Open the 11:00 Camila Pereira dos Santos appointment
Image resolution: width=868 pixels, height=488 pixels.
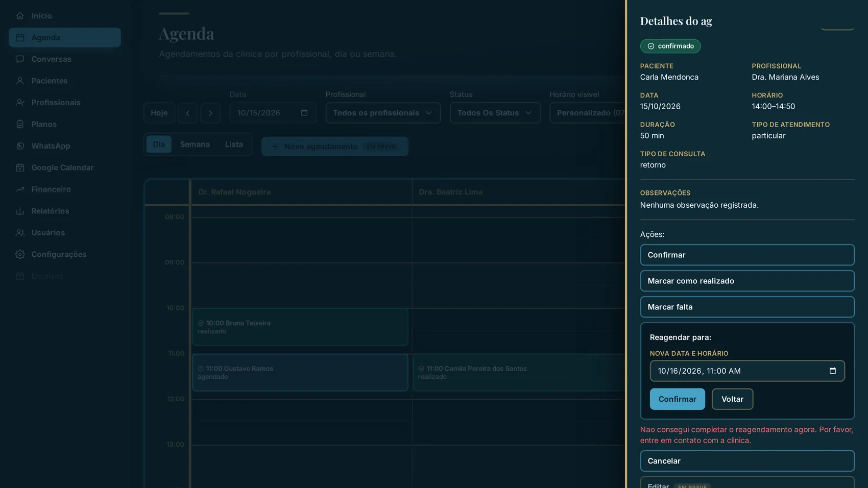point(519,373)
